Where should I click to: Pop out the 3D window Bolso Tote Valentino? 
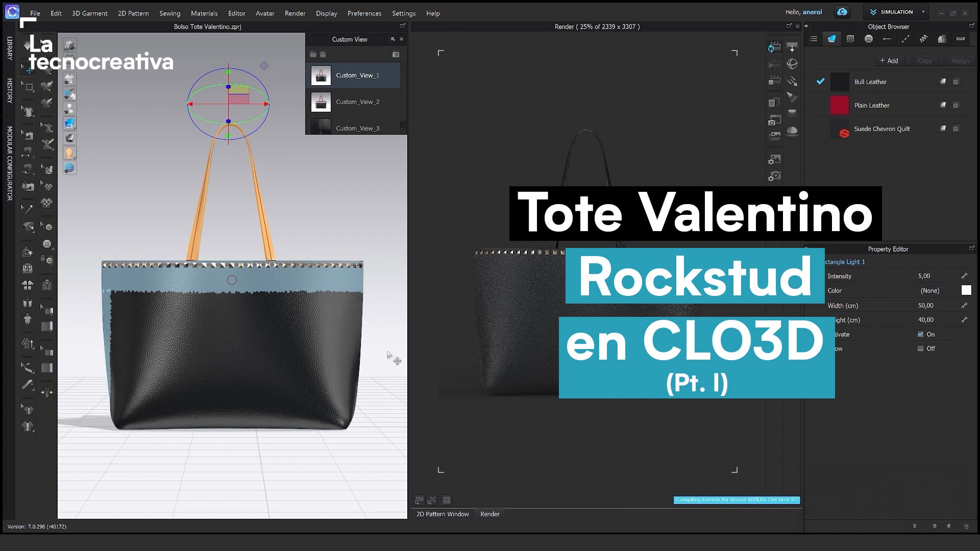click(x=402, y=26)
